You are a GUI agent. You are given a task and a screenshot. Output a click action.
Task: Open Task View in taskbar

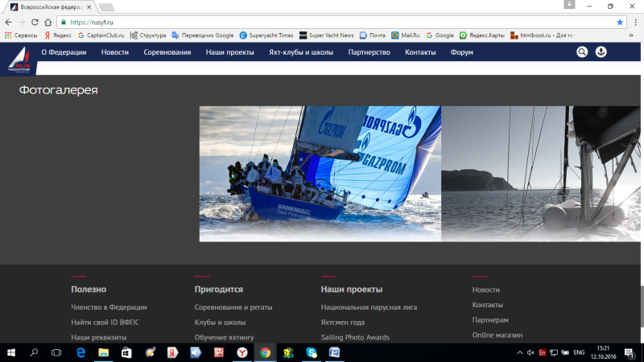56,352
